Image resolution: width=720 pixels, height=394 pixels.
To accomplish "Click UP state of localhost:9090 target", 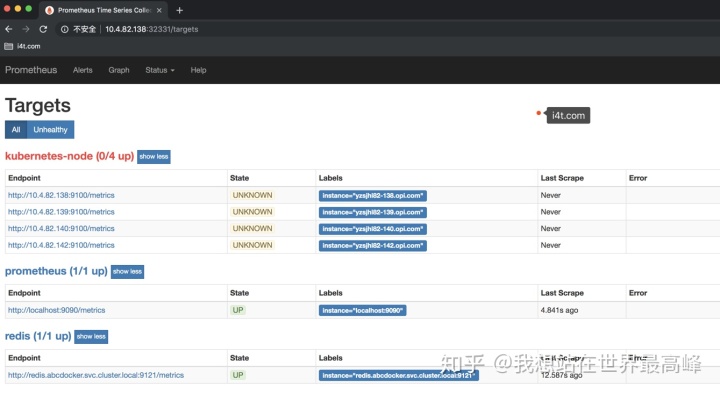I will 238,310.
